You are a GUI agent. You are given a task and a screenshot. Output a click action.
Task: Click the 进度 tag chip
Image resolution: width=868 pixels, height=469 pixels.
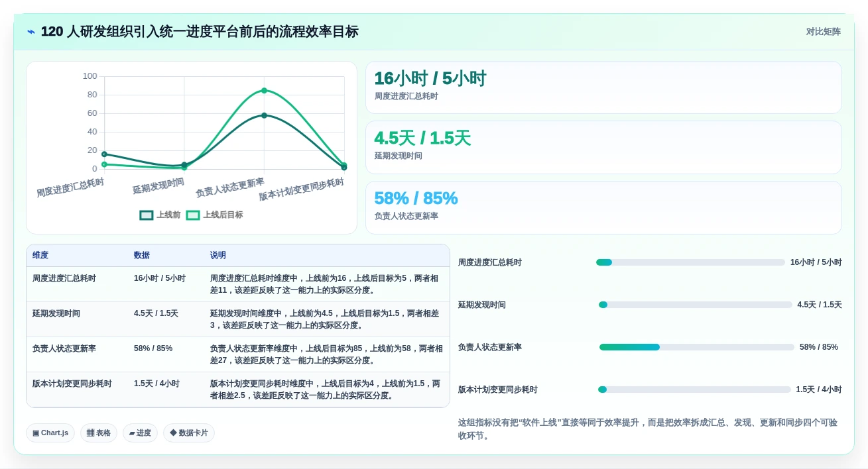(x=140, y=433)
